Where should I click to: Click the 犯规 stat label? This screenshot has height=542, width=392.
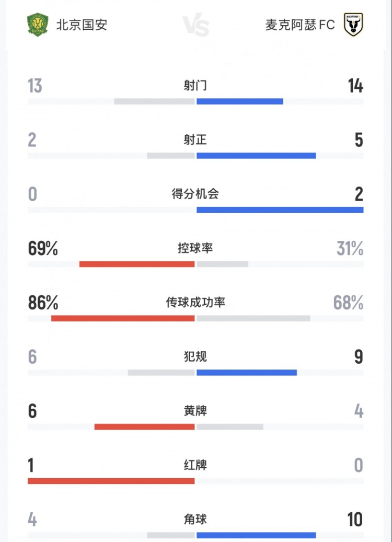click(195, 357)
